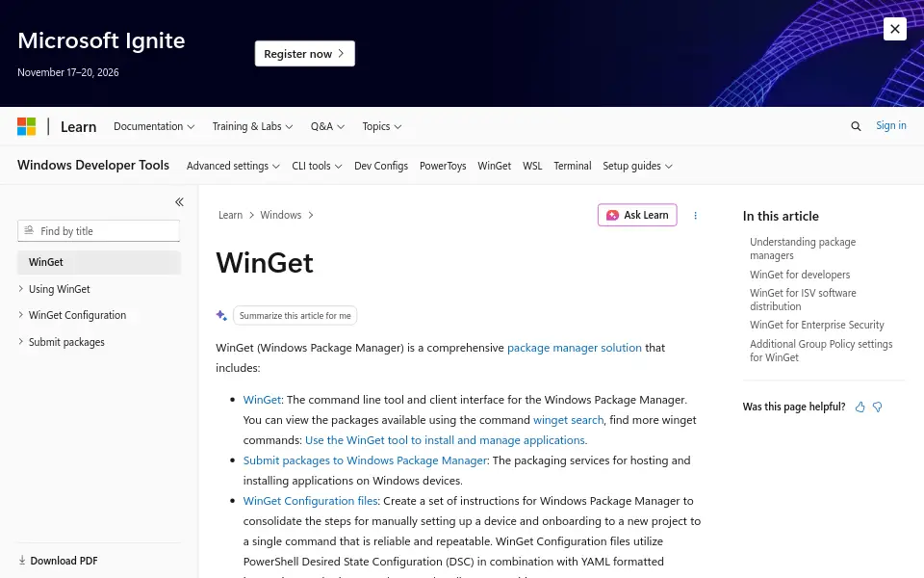Open the three-dot more actions menu

pyautogui.click(x=695, y=215)
